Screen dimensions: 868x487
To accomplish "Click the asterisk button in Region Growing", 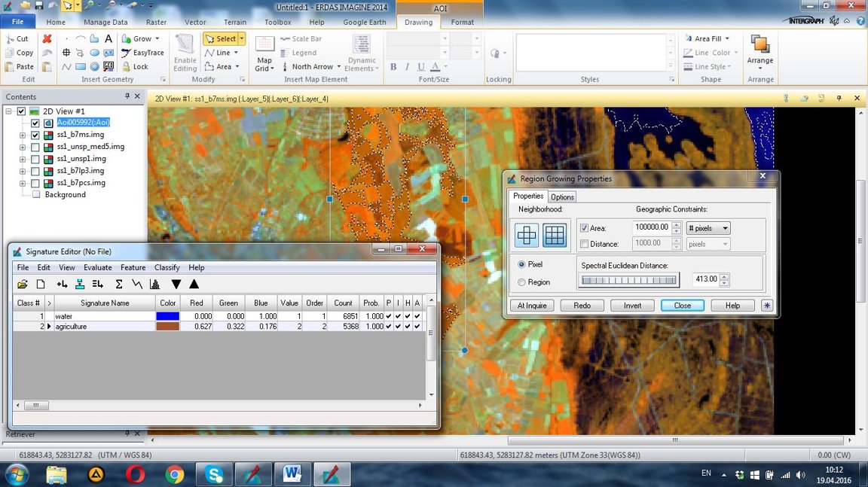I will coord(767,306).
